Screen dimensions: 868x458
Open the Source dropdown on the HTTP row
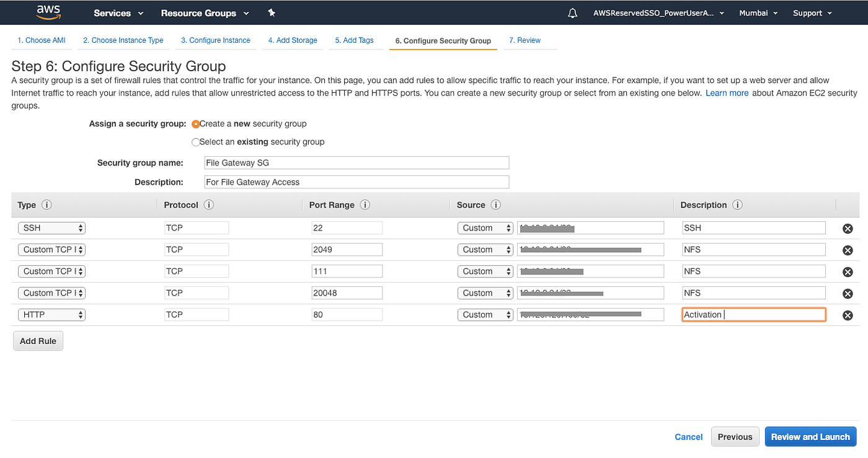click(x=485, y=314)
